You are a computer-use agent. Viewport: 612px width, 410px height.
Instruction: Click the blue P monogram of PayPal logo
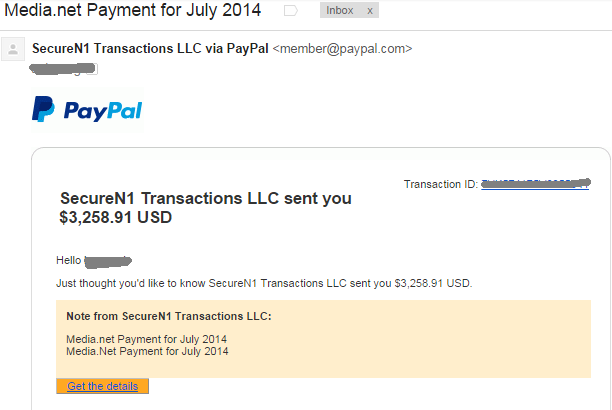(43, 109)
